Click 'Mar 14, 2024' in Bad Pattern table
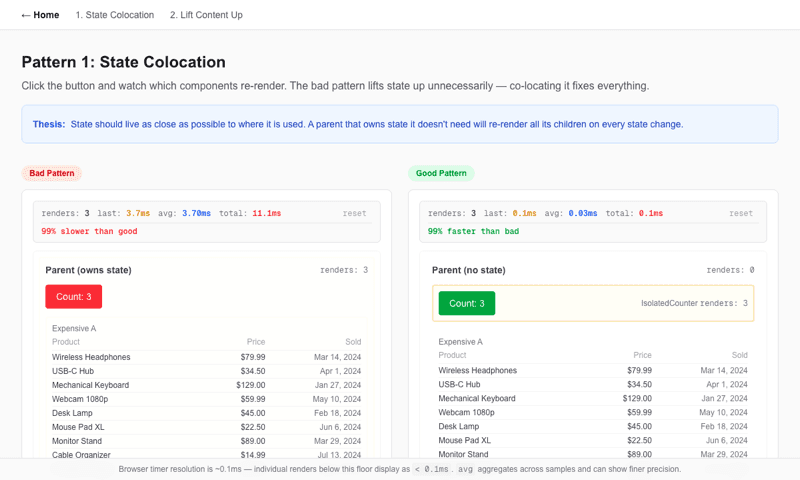The width and height of the screenshot is (800, 480). tap(337, 357)
